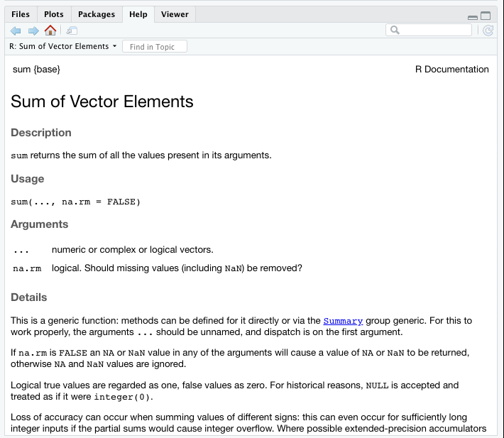Follow the Summary group generic link
The width and height of the screenshot is (504, 438).
(343, 321)
